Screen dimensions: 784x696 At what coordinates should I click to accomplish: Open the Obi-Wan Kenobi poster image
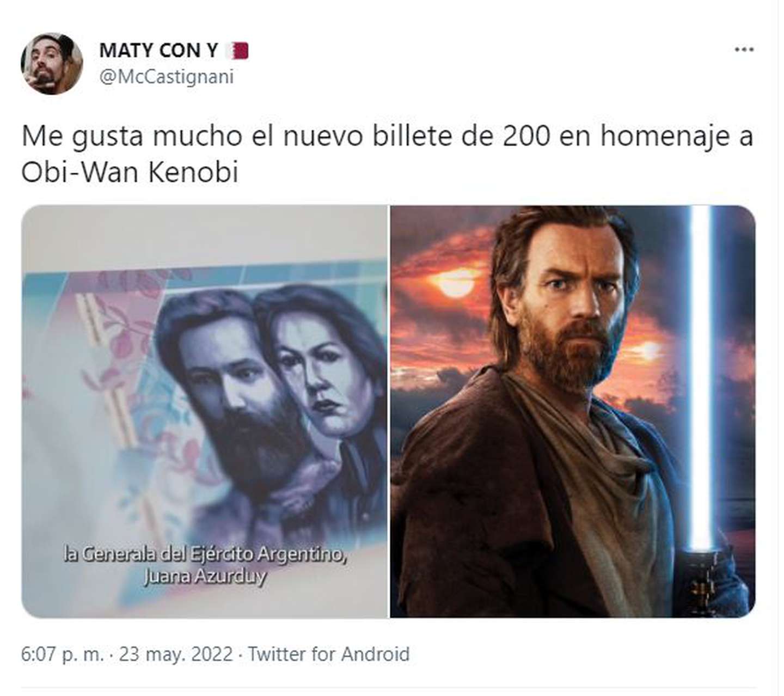[573, 412]
